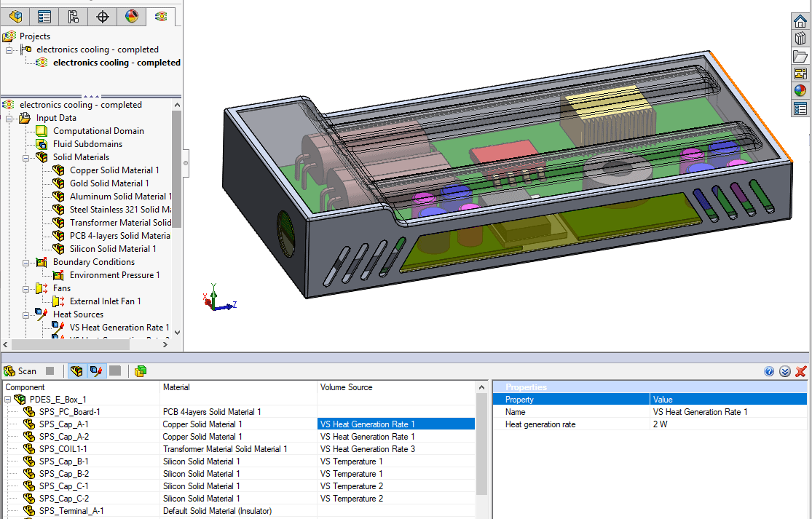
Task: Click the 2 W heat generation value
Action: (x=728, y=424)
